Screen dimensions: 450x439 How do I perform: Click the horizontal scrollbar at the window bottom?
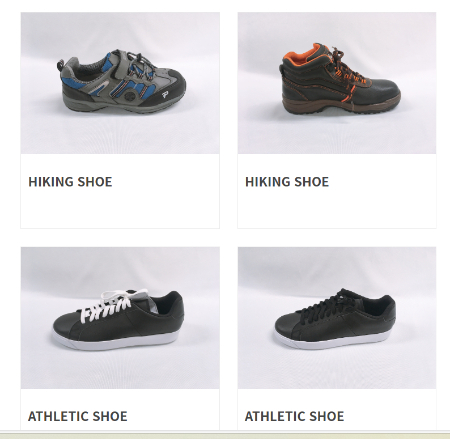point(225,435)
